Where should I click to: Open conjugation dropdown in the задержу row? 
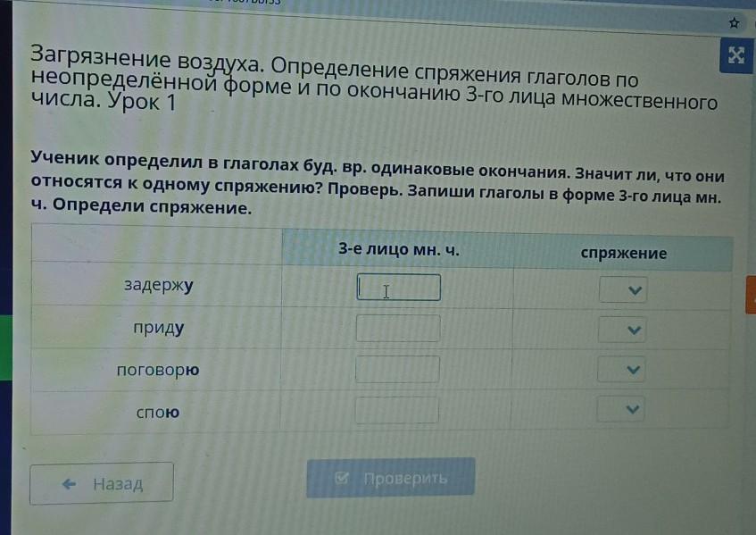[x=623, y=290]
